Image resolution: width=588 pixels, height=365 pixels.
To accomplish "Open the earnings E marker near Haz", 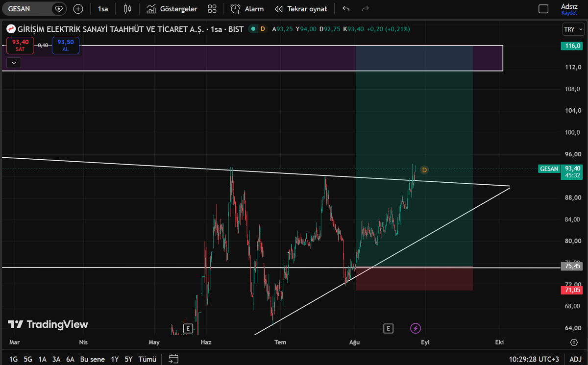I will (188, 328).
